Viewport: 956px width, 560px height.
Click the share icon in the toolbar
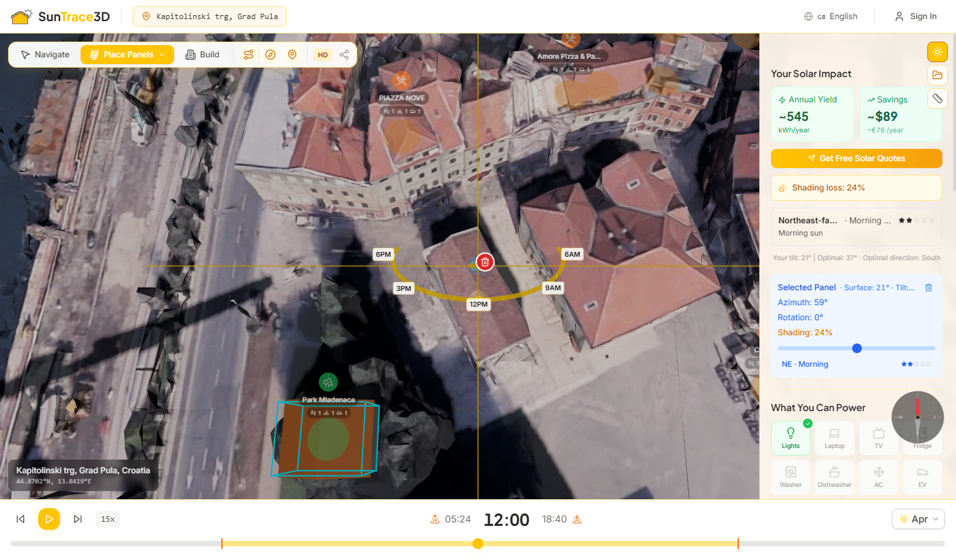[344, 55]
